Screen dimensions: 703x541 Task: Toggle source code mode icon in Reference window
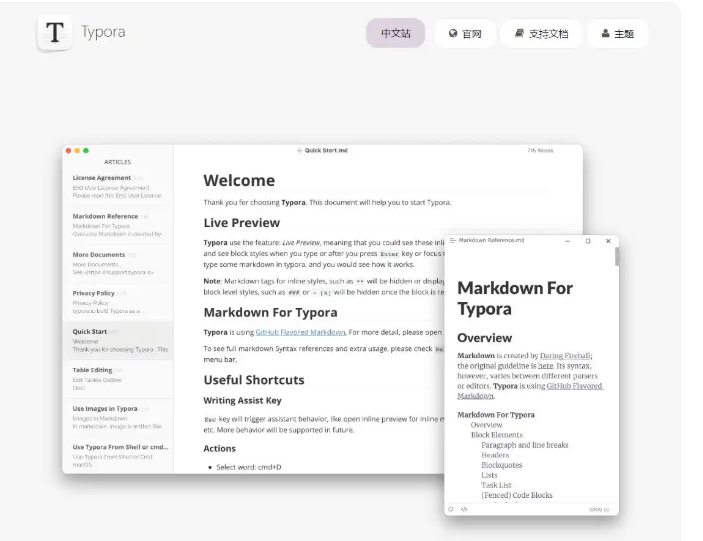(464, 509)
